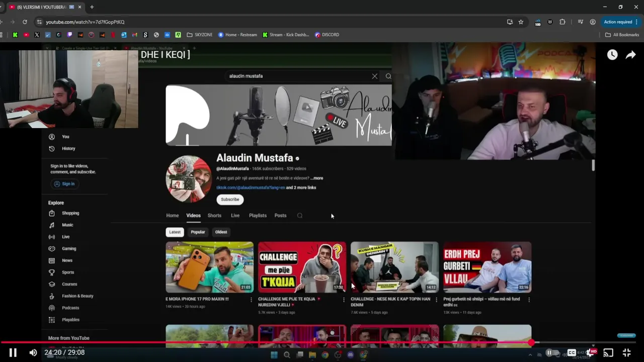Open 'CHALLENGE ME PIJE T'KQIJA' video thumbnail
This screenshot has height=362, width=644.
(x=302, y=267)
